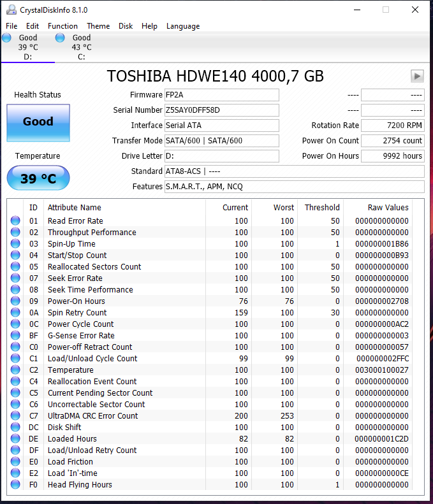Click the 39 °C temperature button
The width and height of the screenshot is (433, 504).
tap(38, 178)
